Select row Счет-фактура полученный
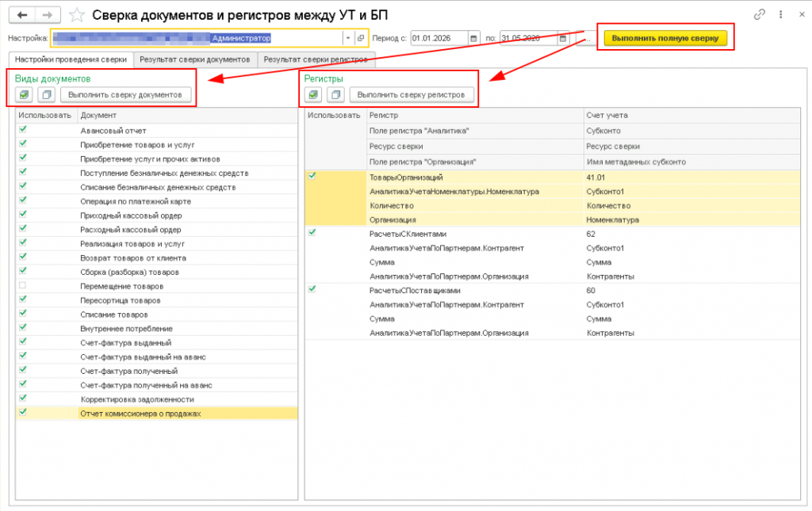Screen dimensions: 812x511 click(156, 372)
